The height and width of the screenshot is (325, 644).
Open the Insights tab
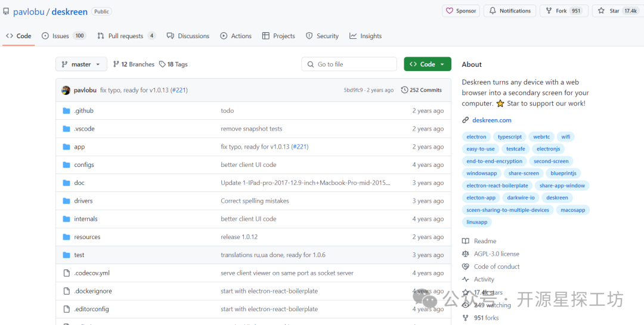click(x=366, y=36)
